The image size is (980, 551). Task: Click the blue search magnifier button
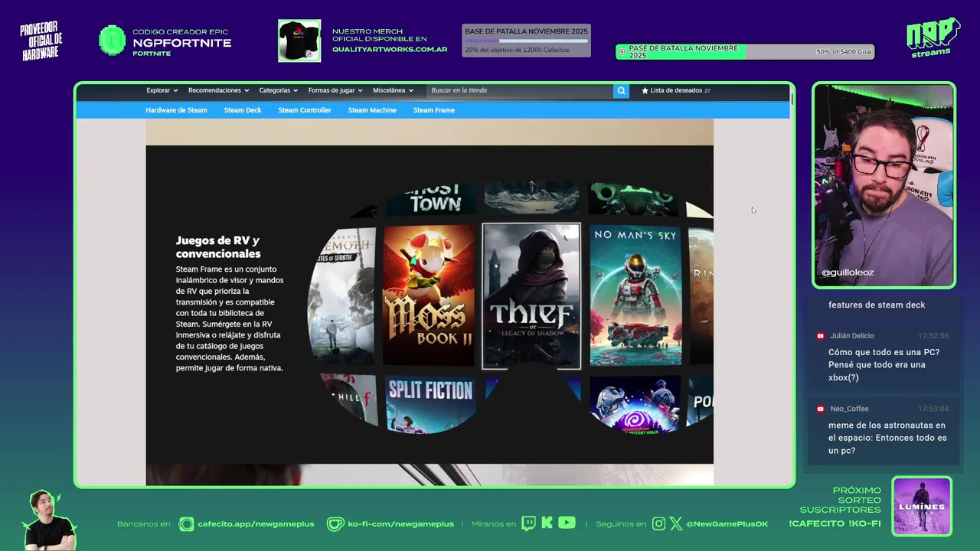(621, 90)
